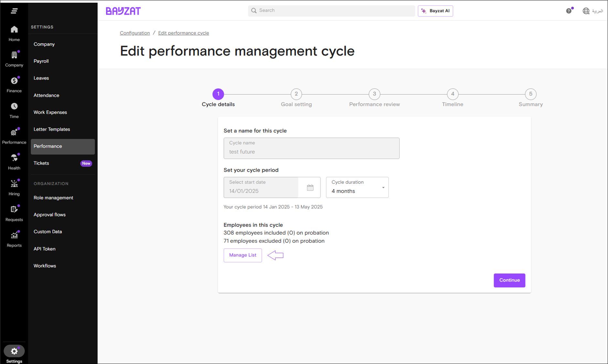Click the Home icon in sidebar
608x364 pixels.
14,30
